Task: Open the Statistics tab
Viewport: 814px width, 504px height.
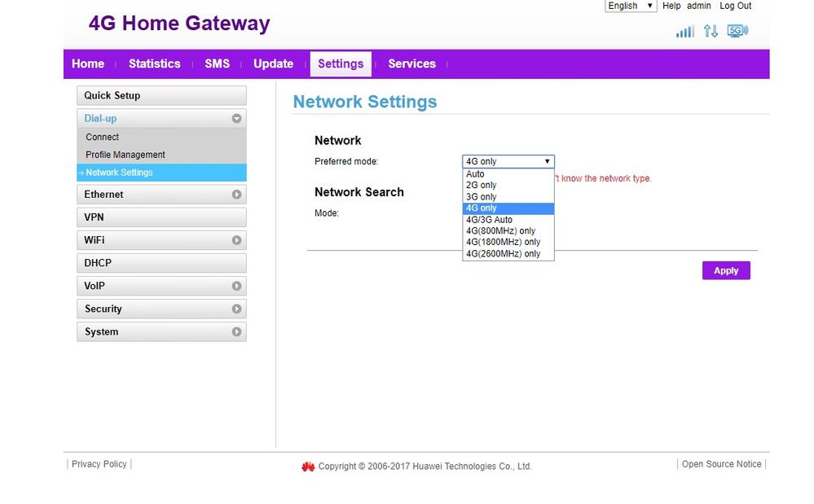Action: pos(154,64)
